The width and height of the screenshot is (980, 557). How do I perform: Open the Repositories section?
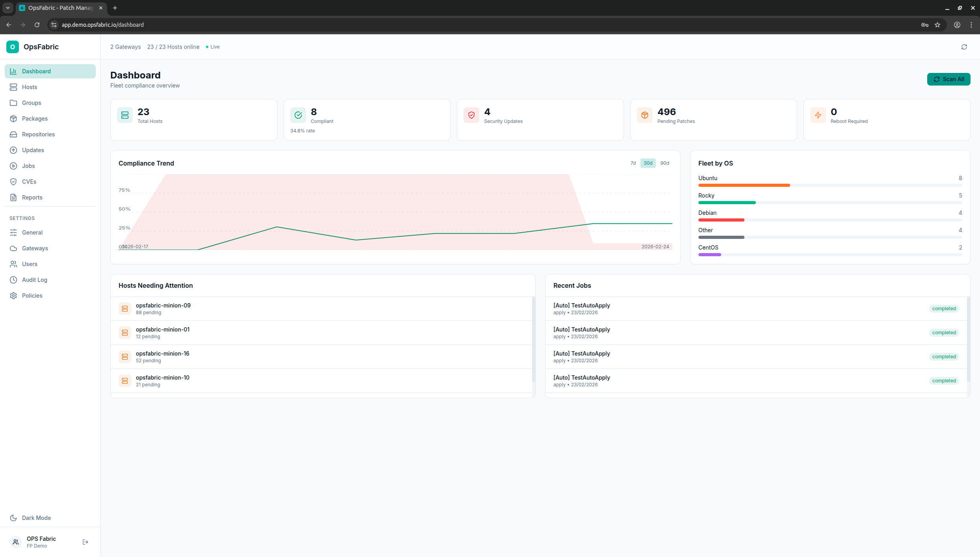click(x=38, y=134)
